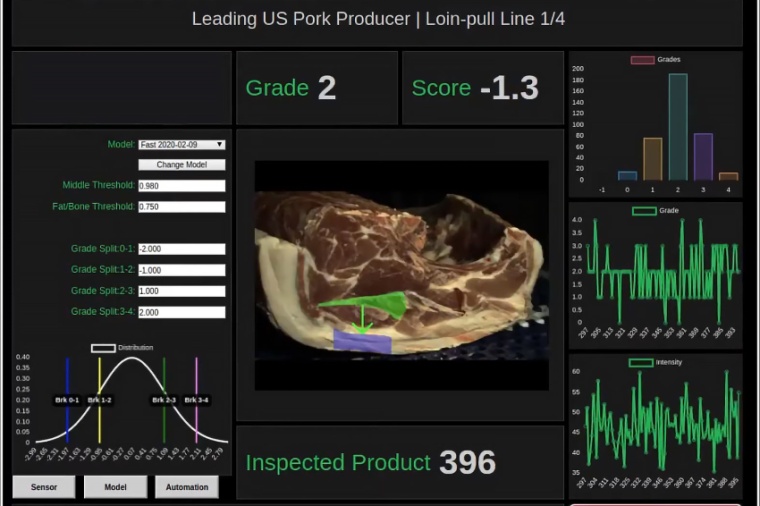Open the Model version dropdown
The height and width of the screenshot is (506, 760).
point(181,144)
